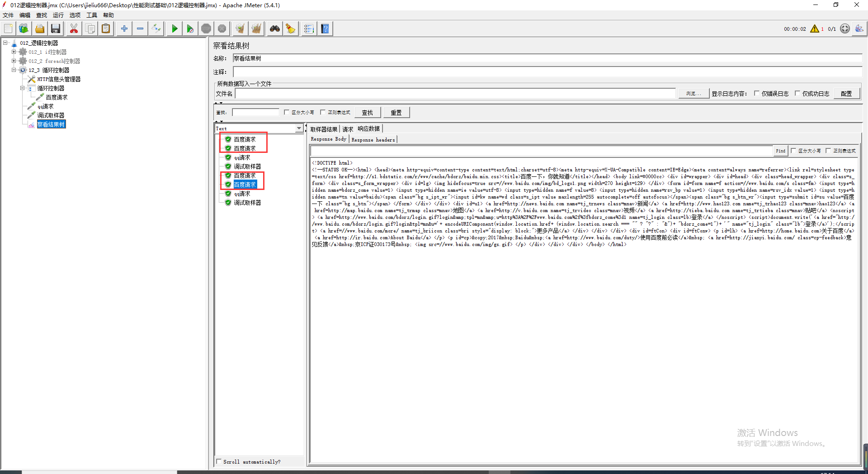This screenshot has height=474, width=868.
Task: Start the test with green play icon
Action: [x=175, y=28]
